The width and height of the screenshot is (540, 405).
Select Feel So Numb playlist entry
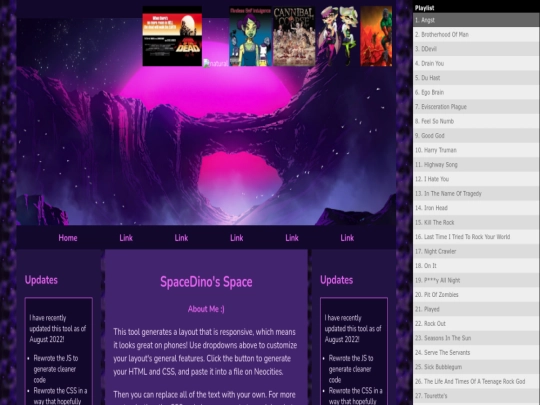[x=476, y=121]
